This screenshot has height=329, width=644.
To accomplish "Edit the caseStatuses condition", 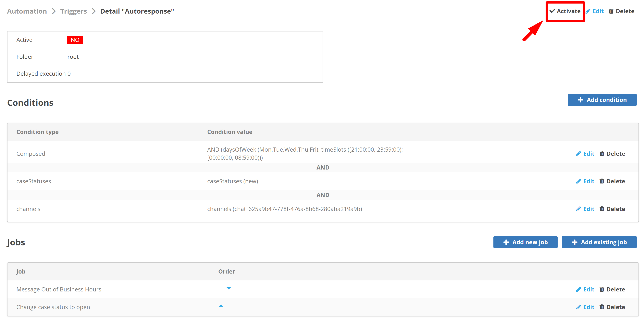I will (x=585, y=181).
